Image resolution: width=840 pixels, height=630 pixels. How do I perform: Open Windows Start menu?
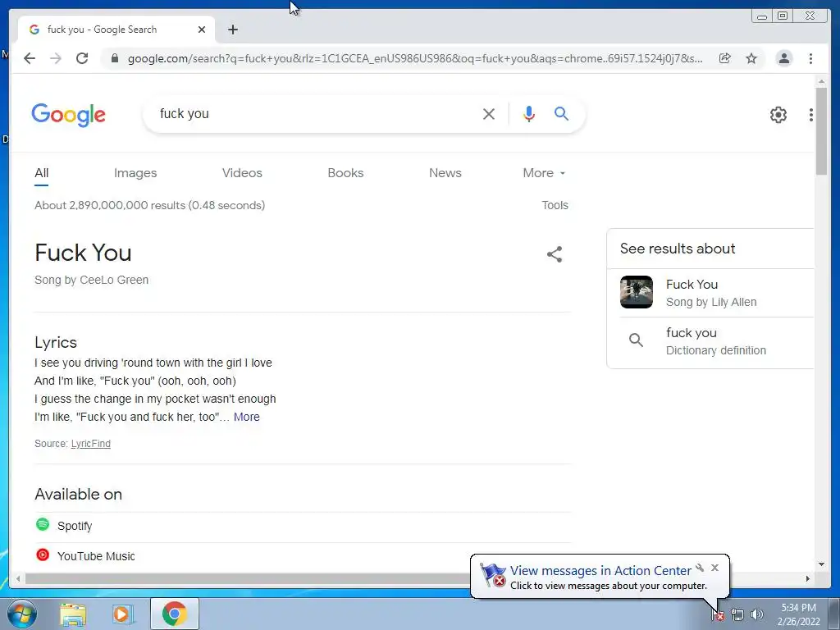coord(22,614)
